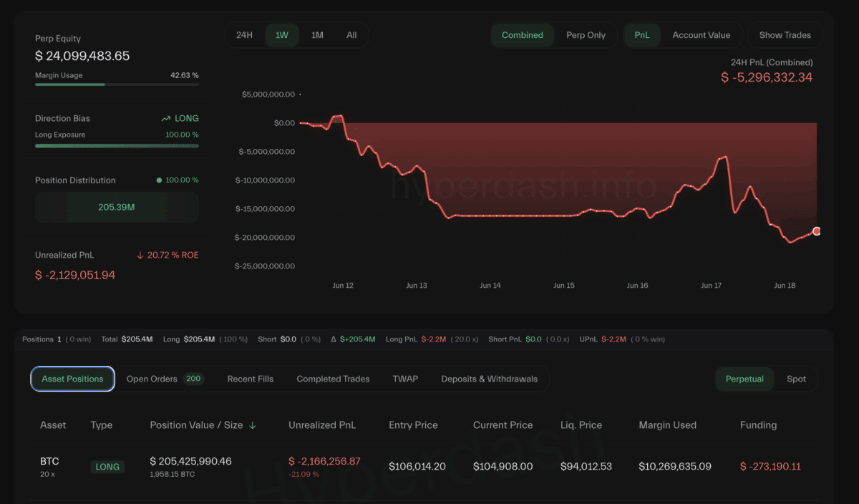The image size is (859, 504).
Task: Click the 200 badge on Open Orders
Action: pyautogui.click(x=193, y=379)
